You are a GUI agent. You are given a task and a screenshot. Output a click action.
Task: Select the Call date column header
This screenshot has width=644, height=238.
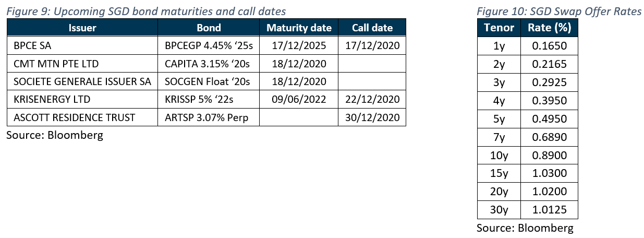[372, 28]
